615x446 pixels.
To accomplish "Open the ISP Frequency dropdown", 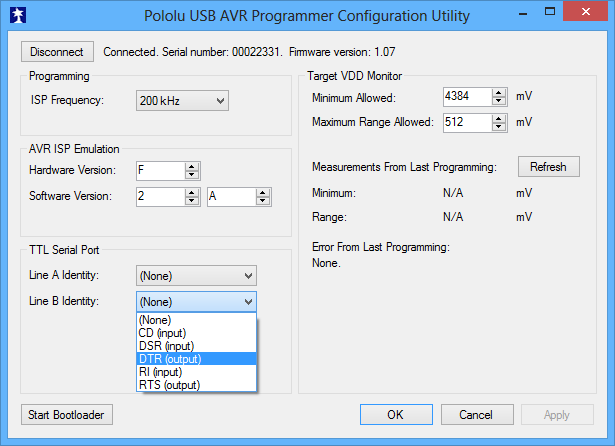I will click(181, 100).
